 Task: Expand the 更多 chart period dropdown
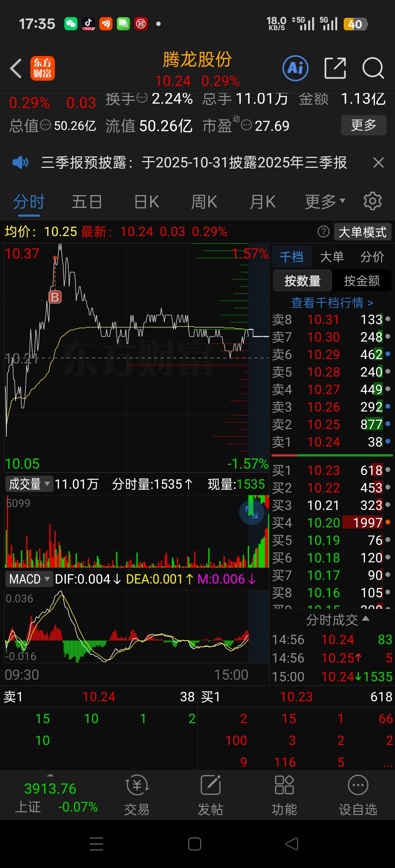[x=325, y=201]
